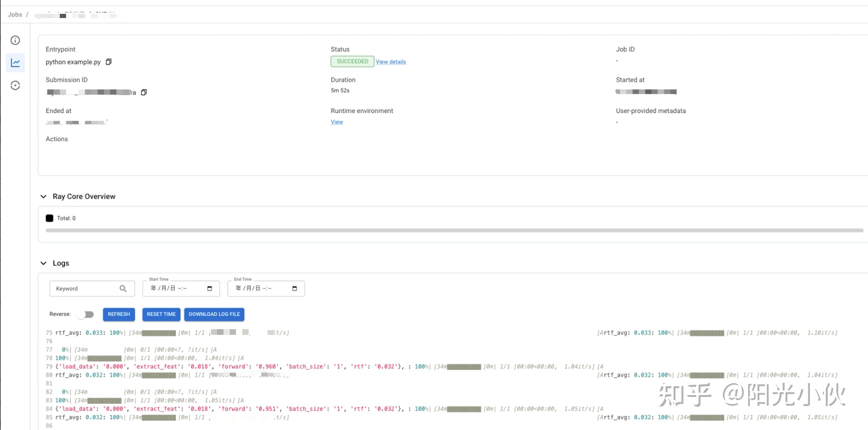Open the Start Time calendar picker

pos(210,288)
